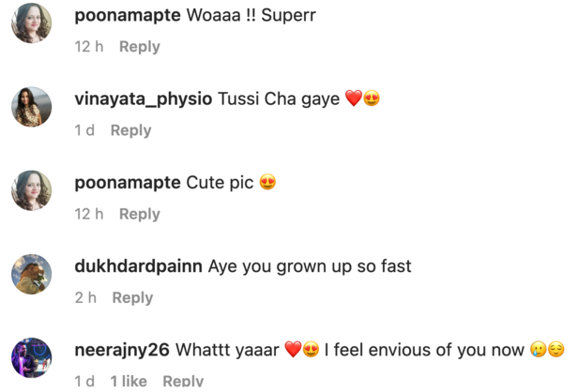The image size is (578, 392).
Task: Click the "2 h" timestamp under dukhdardpainn's comment
Action: [85, 297]
